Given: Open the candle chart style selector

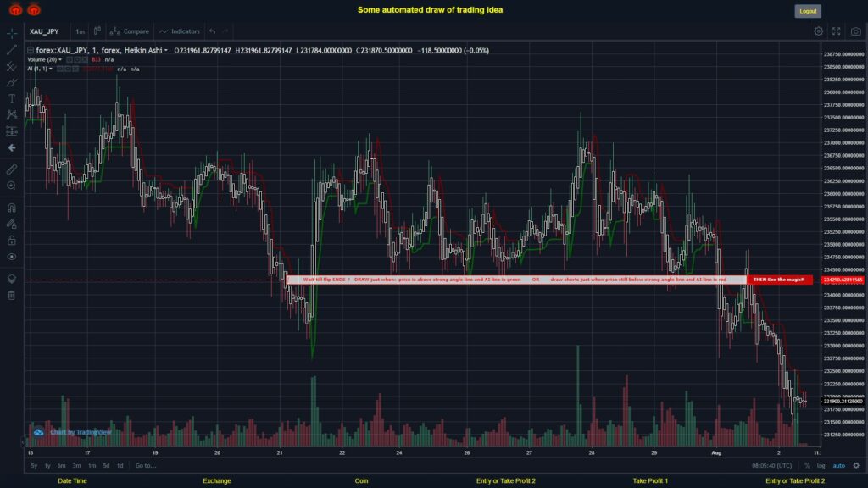Looking at the screenshot, I should tap(97, 31).
